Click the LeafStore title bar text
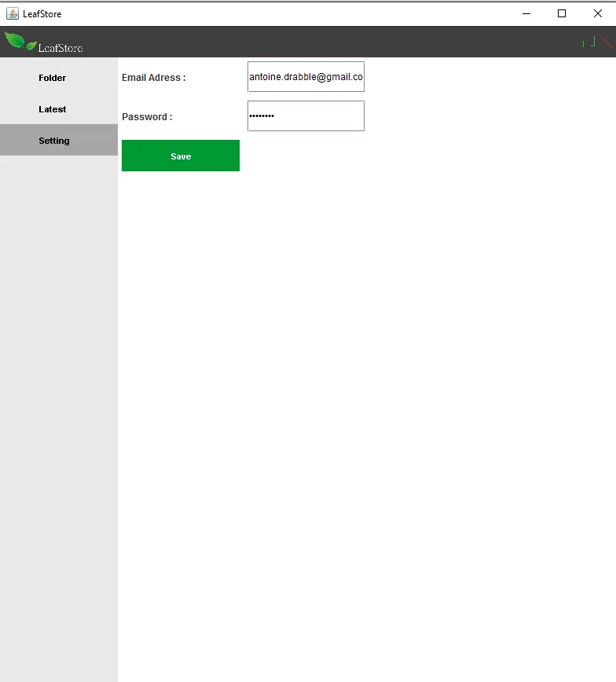This screenshot has height=682, width=616. coord(42,14)
